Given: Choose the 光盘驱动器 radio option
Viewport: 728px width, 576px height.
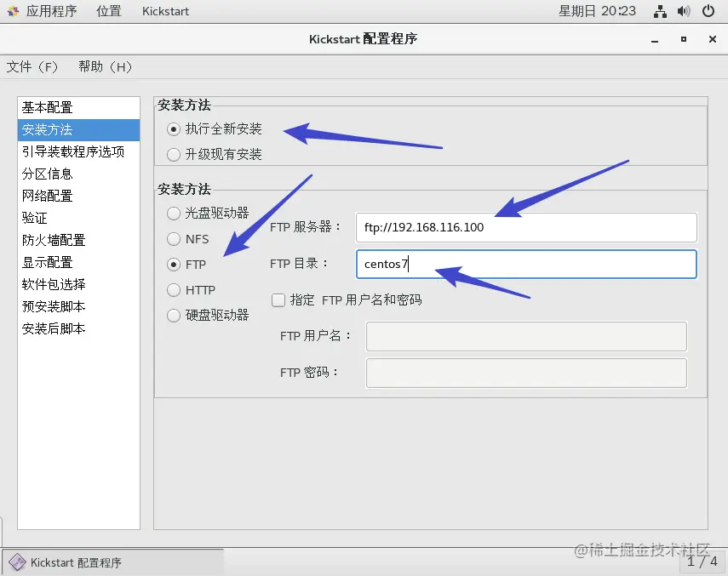Looking at the screenshot, I should click(x=174, y=214).
